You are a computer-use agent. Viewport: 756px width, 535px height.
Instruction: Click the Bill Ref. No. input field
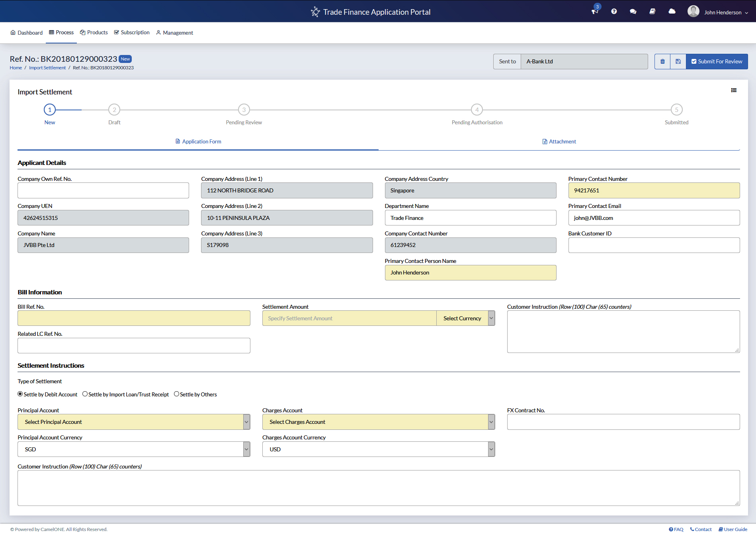click(134, 318)
